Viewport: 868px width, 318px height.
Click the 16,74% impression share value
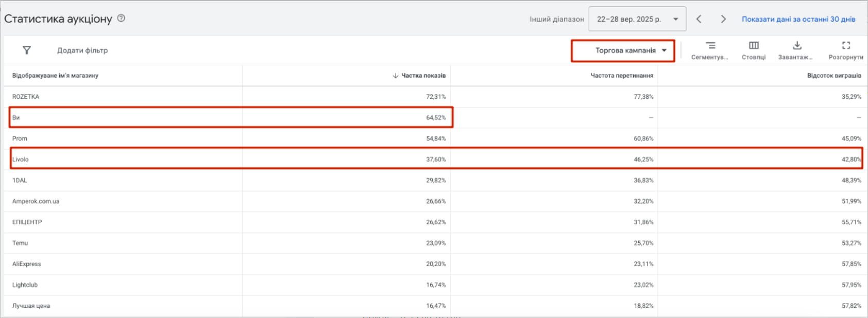coord(436,285)
